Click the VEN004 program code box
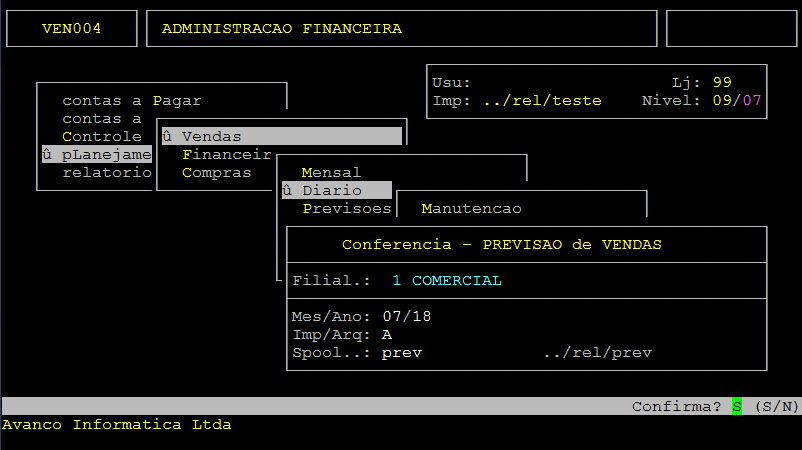 (x=71, y=28)
